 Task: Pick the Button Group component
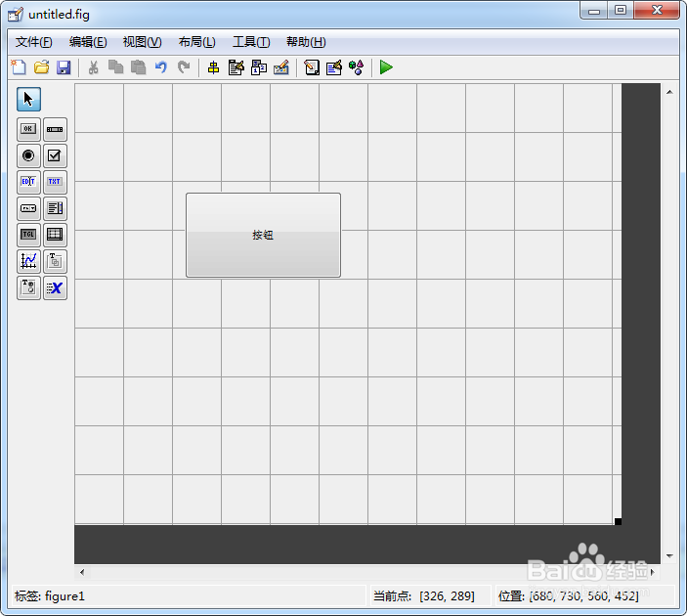click(x=28, y=287)
